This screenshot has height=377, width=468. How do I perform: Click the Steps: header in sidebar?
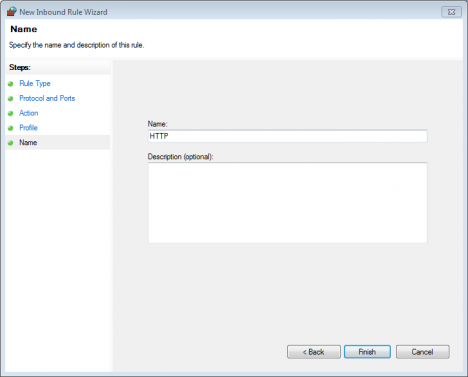(20, 67)
